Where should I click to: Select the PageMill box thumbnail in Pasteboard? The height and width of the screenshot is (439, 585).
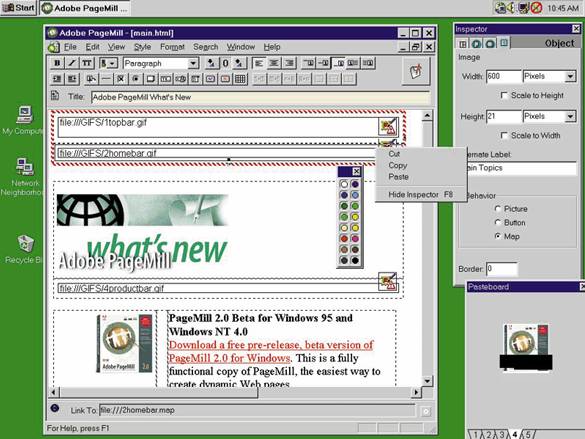pyautogui.click(x=526, y=347)
